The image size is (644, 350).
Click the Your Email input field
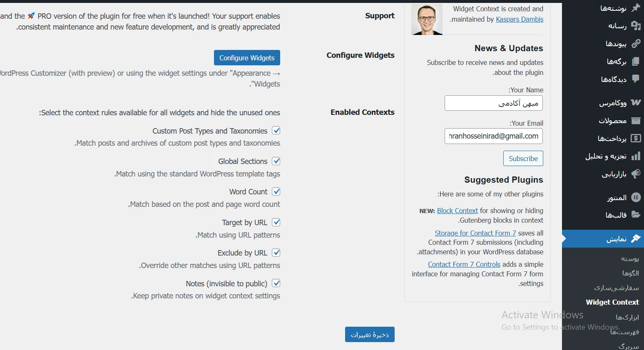[493, 136]
